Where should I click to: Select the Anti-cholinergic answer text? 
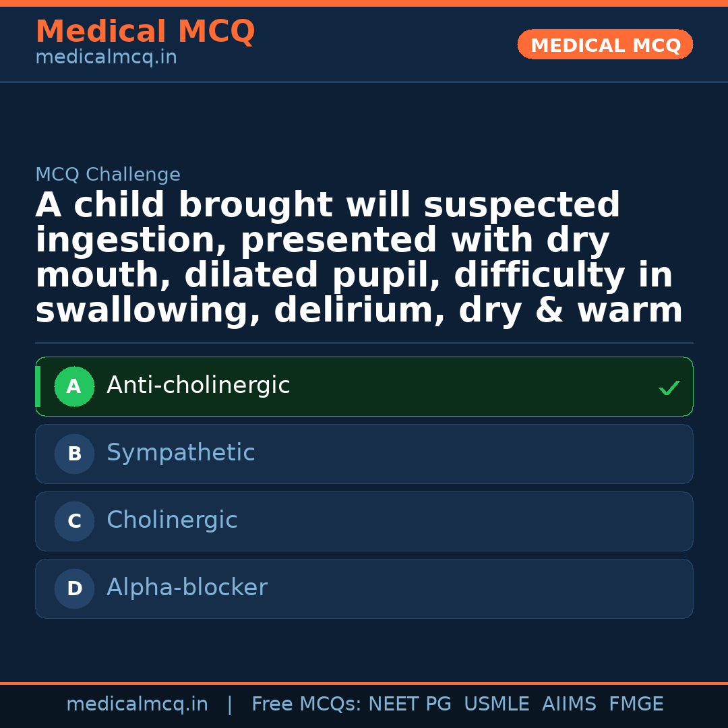click(198, 386)
